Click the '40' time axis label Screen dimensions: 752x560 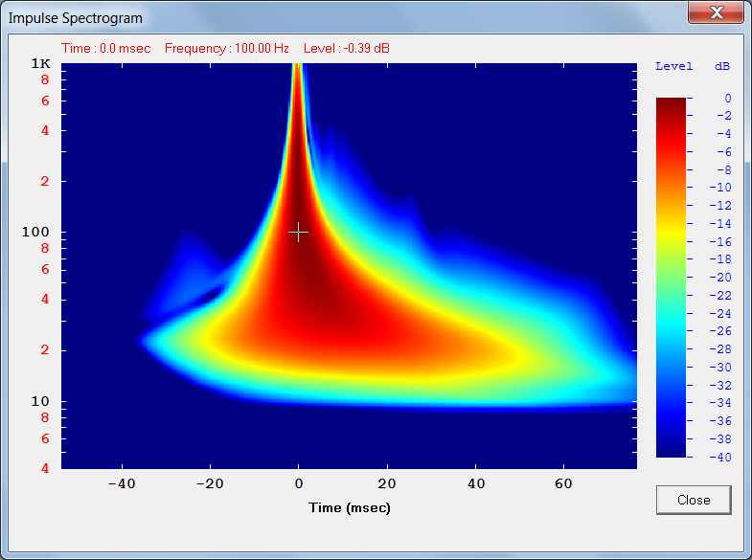(x=476, y=483)
